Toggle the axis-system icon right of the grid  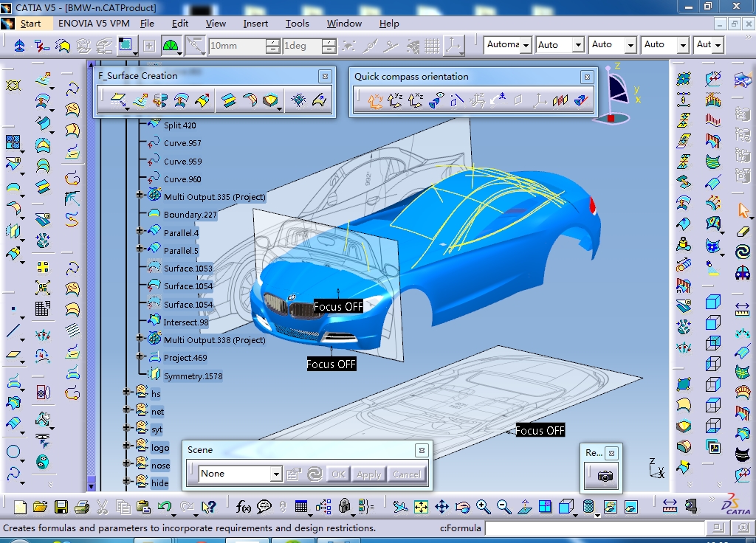click(x=454, y=46)
